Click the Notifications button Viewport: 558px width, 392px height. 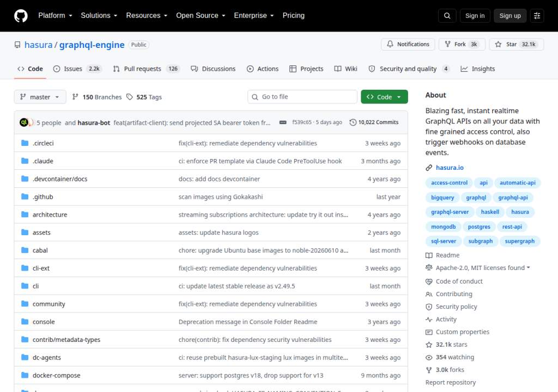[x=408, y=44]
